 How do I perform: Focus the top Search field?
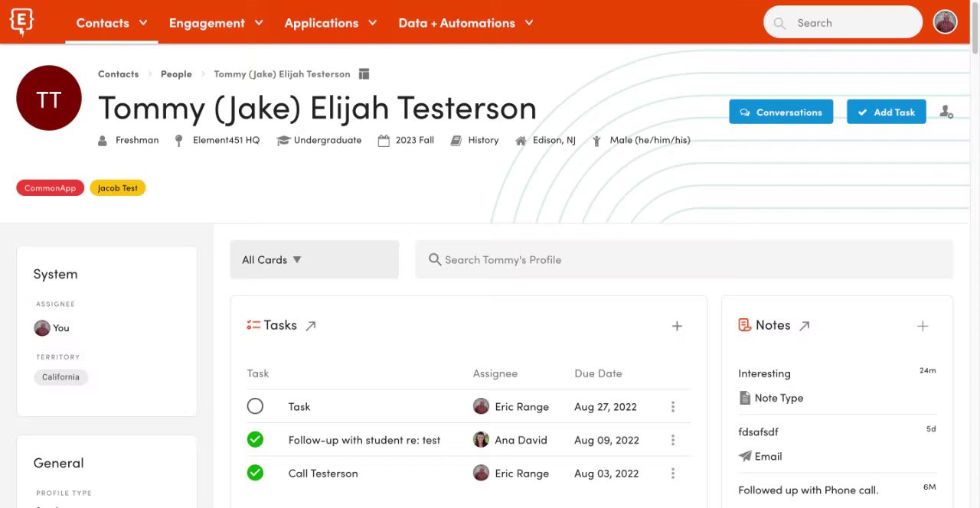coord(843,23)
